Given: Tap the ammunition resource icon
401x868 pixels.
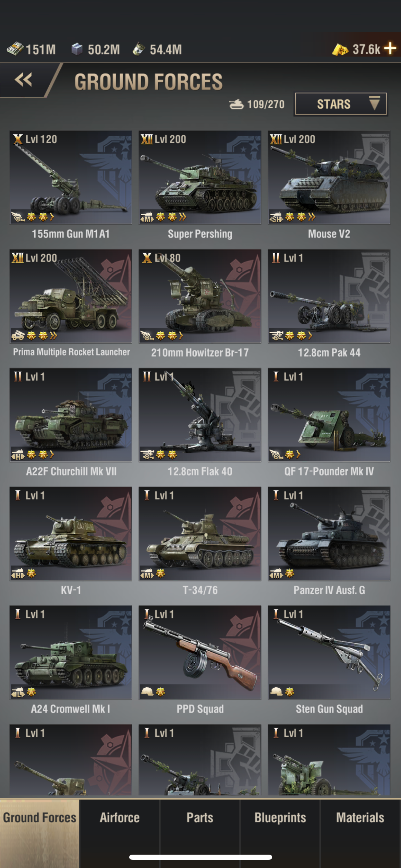Looking at the screenshot, I should click(139, 49).
